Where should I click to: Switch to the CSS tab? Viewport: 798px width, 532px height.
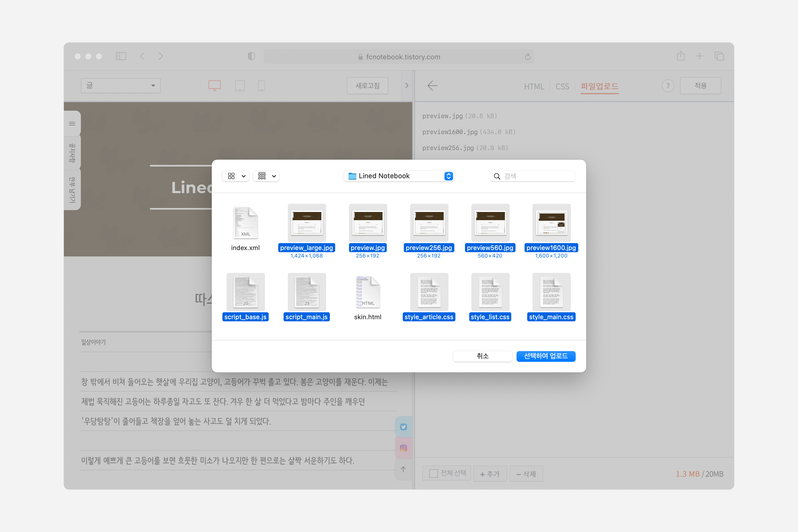[562, 86]
